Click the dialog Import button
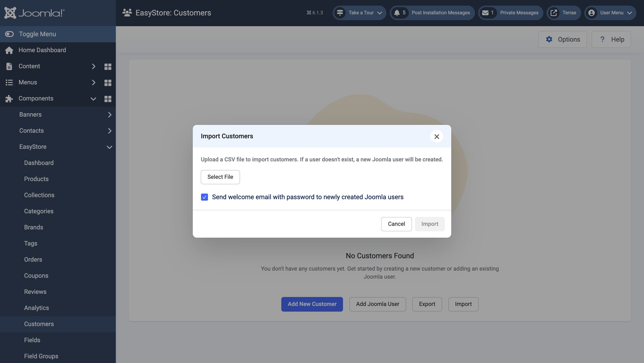This screenshot has height=363, width=644. (430, 224)
